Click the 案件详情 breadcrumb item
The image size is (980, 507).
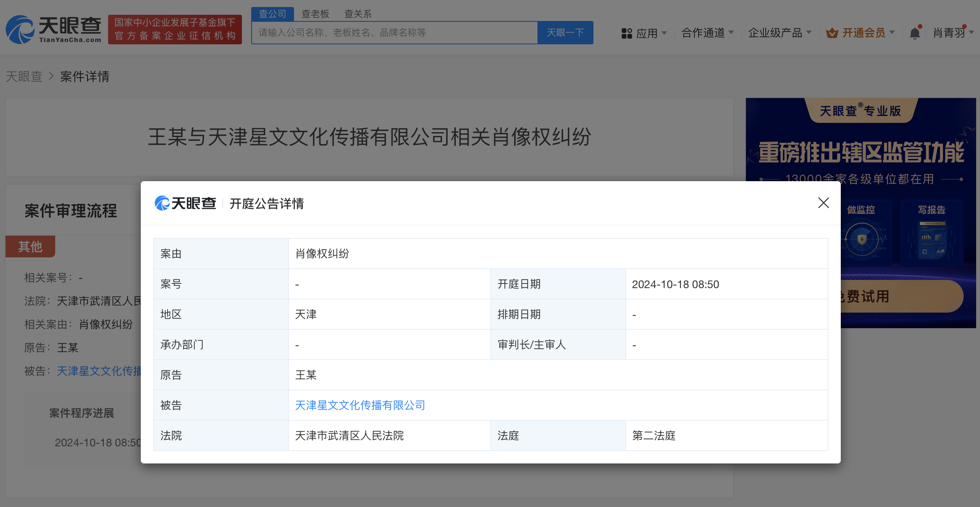pyautogui.click(x=84, y=77)
